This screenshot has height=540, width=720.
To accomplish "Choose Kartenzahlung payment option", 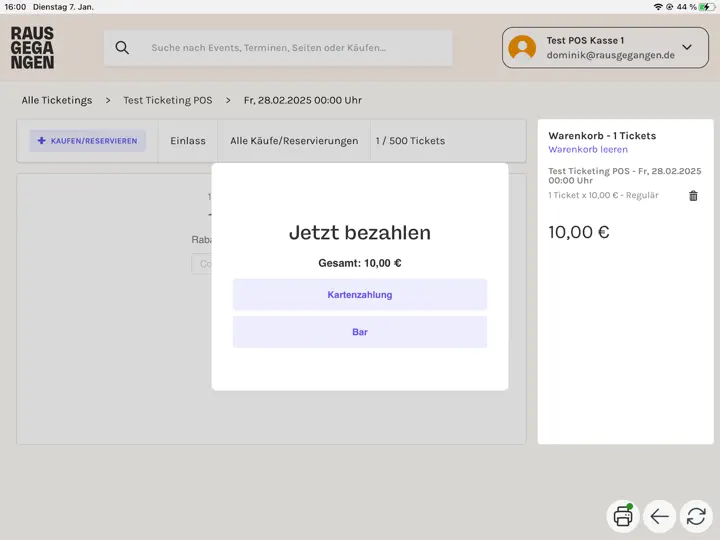I will (x=360, y=295).
